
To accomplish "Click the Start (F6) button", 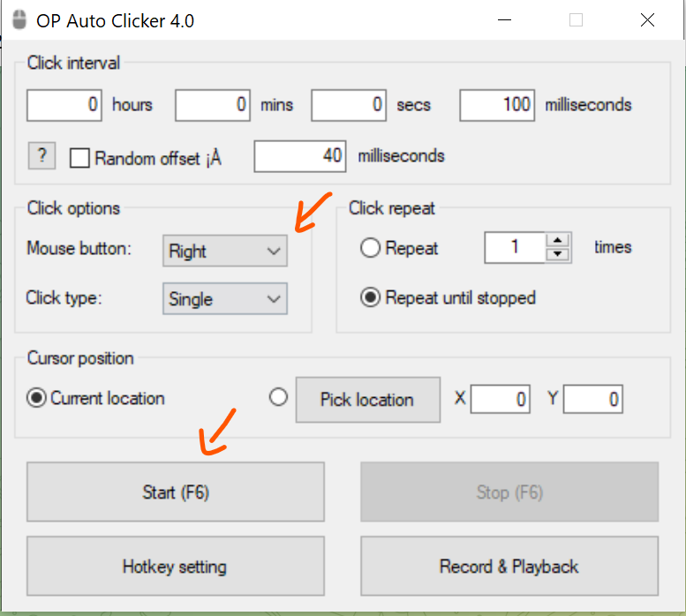I will click(176, 492).
